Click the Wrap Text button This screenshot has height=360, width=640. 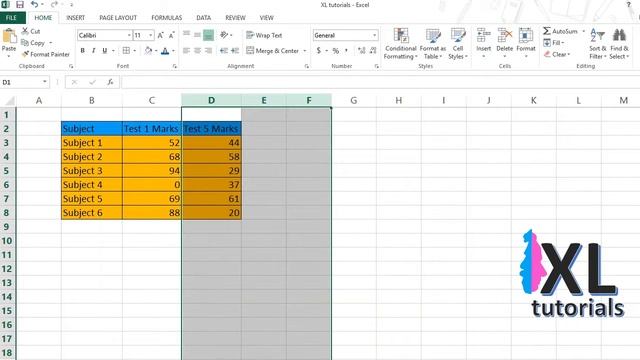click(x=264, y=35)
